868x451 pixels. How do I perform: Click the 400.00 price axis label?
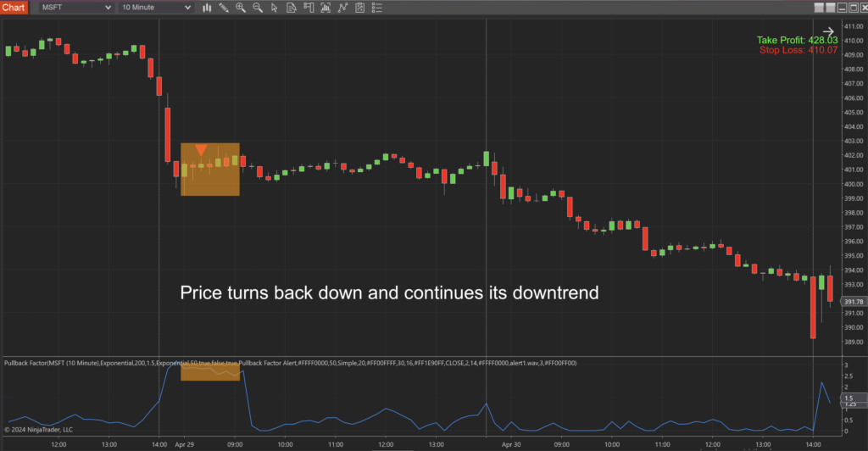pos(854,184)
